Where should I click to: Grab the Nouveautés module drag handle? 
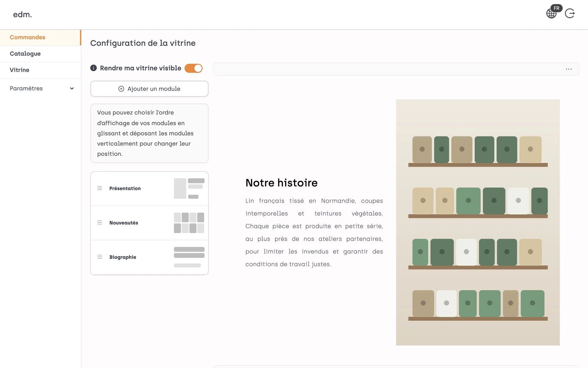[x=100, y=223]
